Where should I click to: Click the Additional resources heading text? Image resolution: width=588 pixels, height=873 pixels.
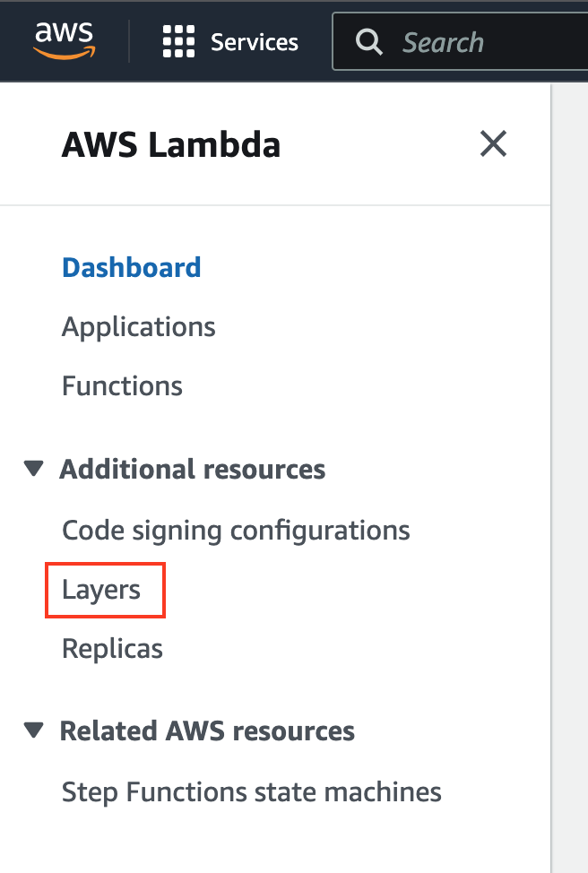click(193, 469)
